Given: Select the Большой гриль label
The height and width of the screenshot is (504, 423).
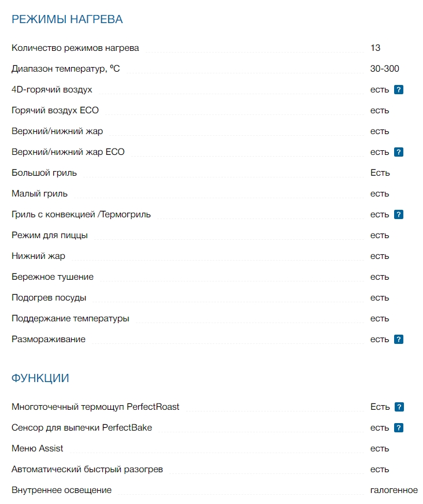Looking at the screenshot, I should point(44,173).
